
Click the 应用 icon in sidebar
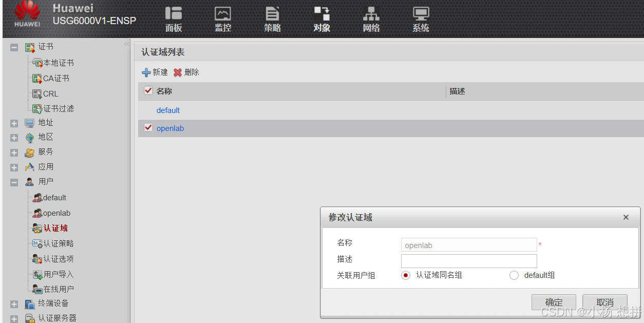[30, 167]
